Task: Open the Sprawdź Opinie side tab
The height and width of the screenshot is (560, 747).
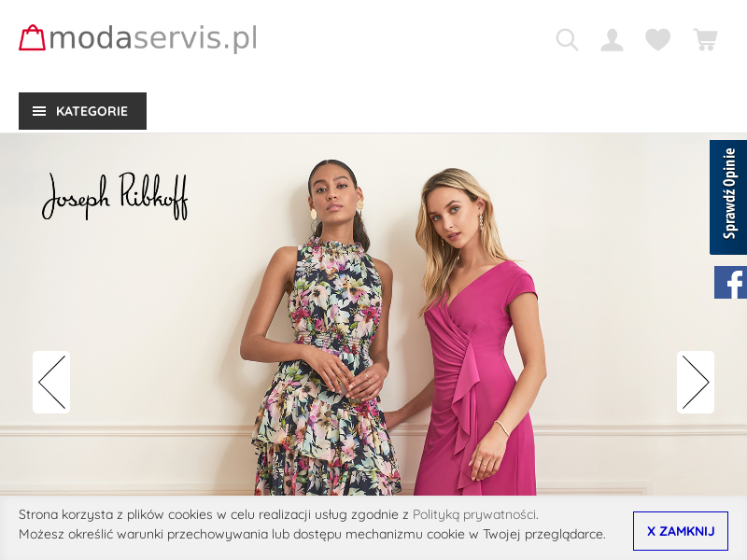Action: coord(728,197)
